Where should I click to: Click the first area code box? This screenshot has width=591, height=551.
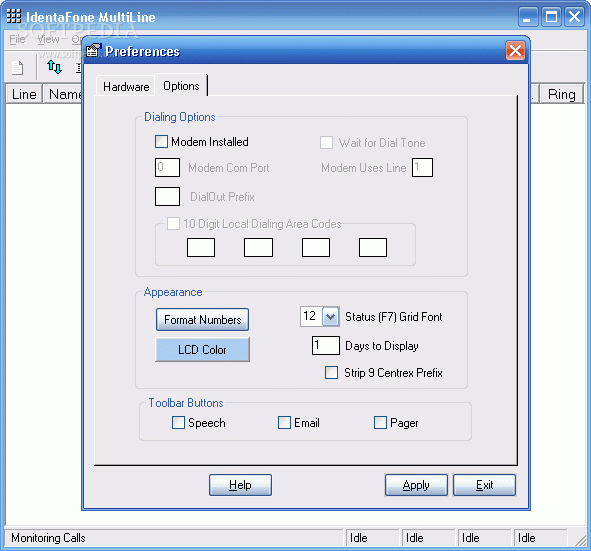click(x=201, y=247)
